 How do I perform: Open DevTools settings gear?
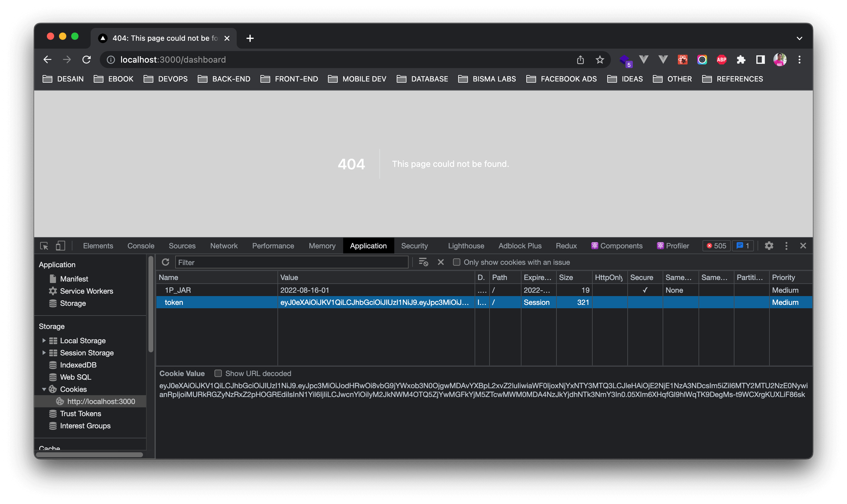tap(769, 246)
